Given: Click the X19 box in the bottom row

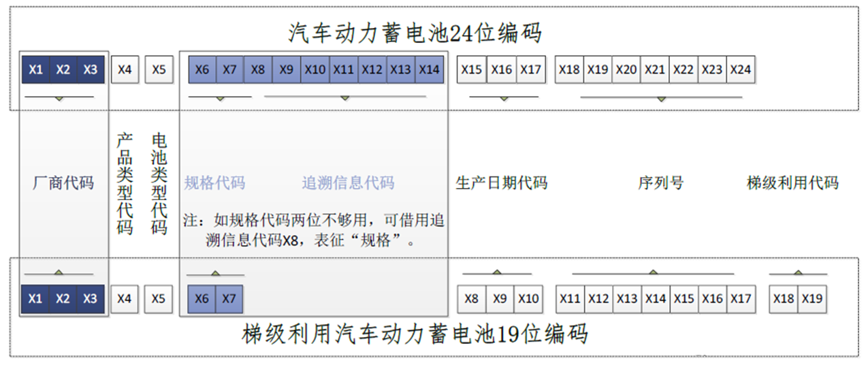Looking at the screenshot, I should 812,299.
